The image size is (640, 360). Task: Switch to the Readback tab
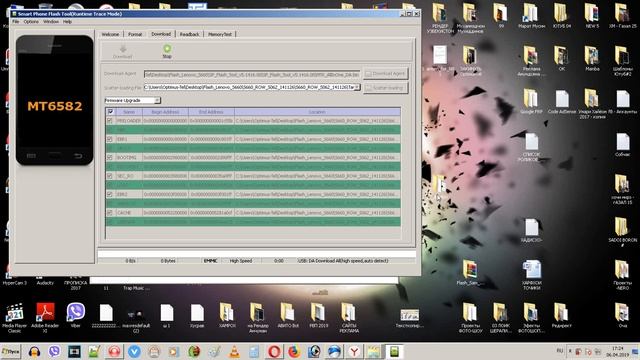(189, 34)
